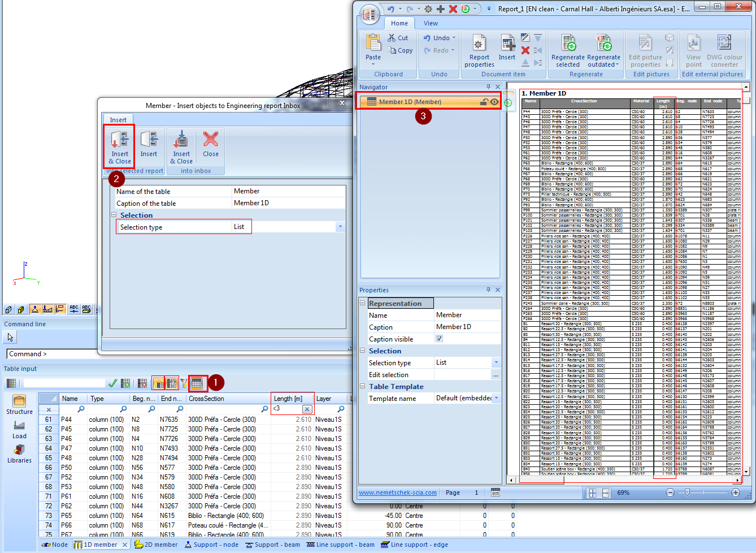Click the plus icon in quick access toolbar
The image size is (756, 553).
441,9
